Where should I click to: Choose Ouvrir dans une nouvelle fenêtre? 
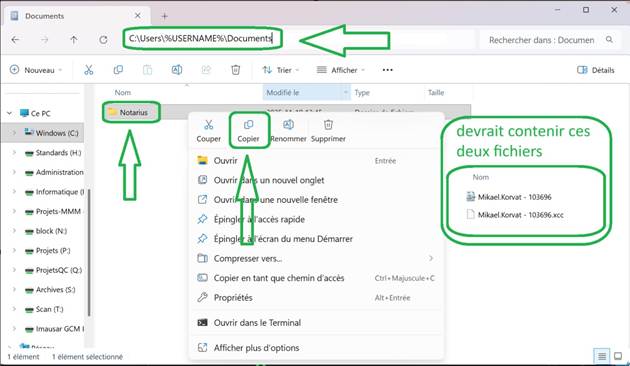point(317,199)
